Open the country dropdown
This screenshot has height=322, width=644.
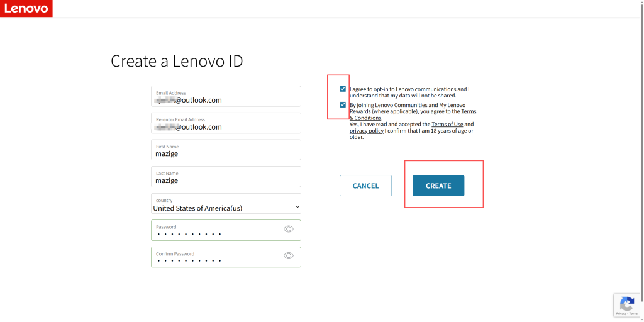click(x=226, y=204)
